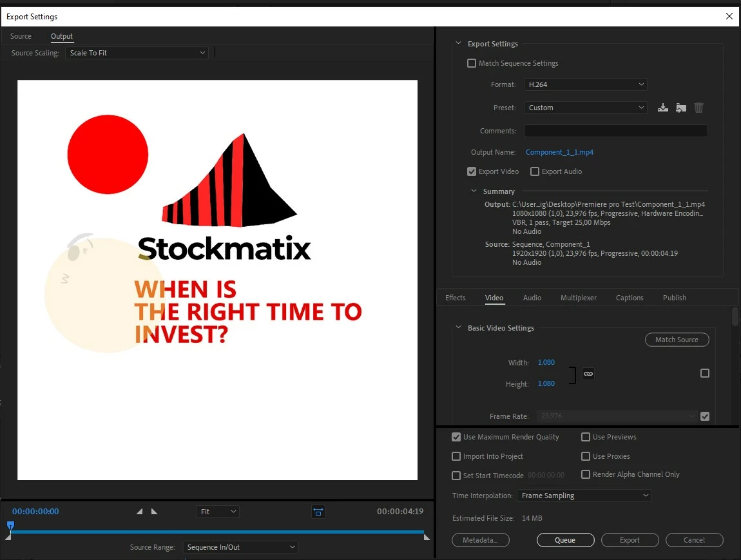The image size is (741, 560).
Task: Collapse Basic Video Settings section
Action: coord(458,327)
